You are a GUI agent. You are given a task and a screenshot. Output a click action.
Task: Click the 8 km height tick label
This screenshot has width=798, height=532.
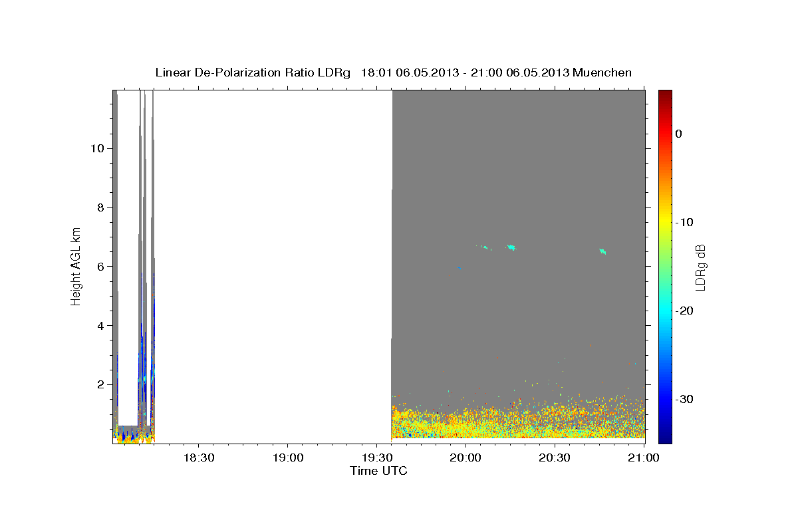(x=102, y=207)
